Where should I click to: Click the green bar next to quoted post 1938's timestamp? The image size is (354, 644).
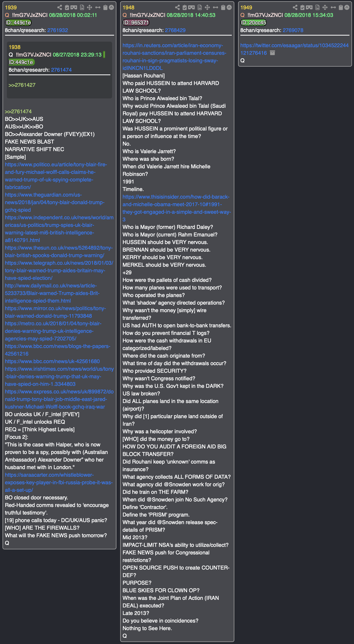tap(104, 55)
